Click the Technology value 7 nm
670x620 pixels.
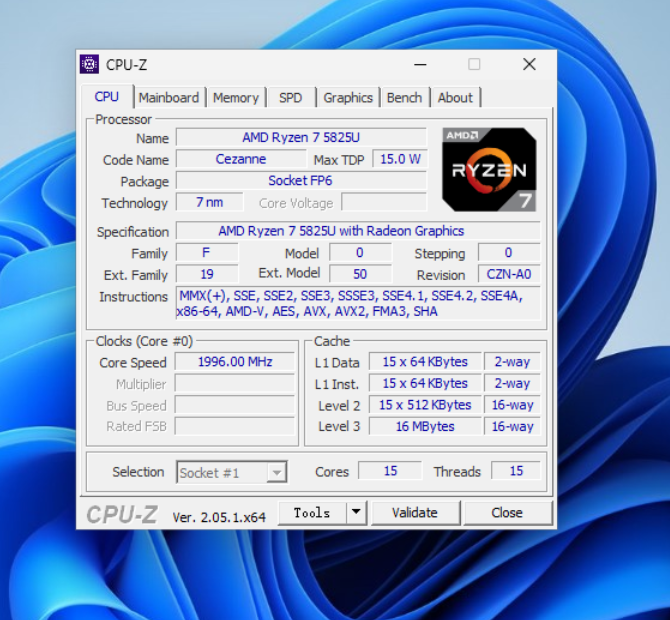point(210,202)
